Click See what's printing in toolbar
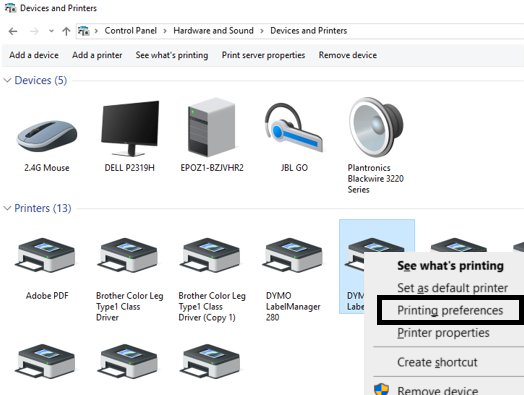The height and width of the screenshot is (395, 524). pos(172,55)
